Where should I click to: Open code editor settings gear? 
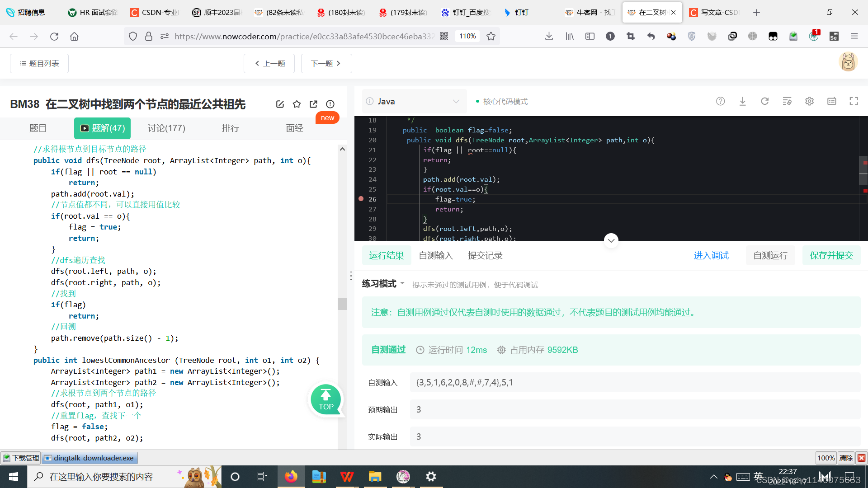click(x=809, y=101)
